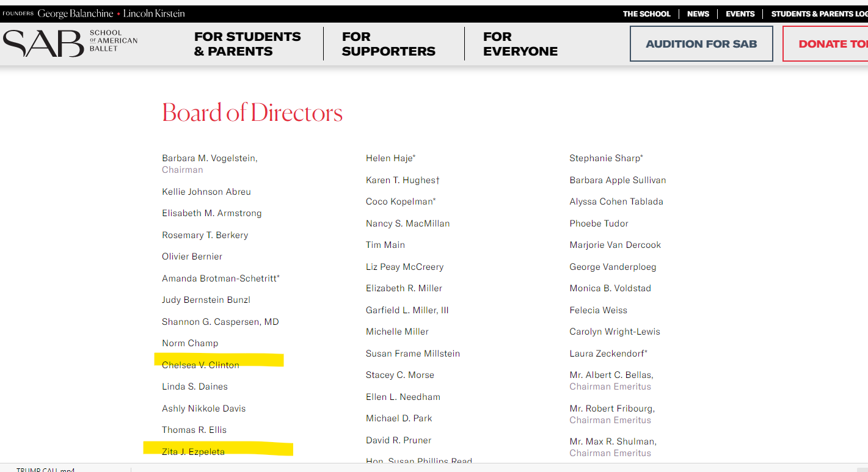Select the name Norm Champ

(190, 343)
